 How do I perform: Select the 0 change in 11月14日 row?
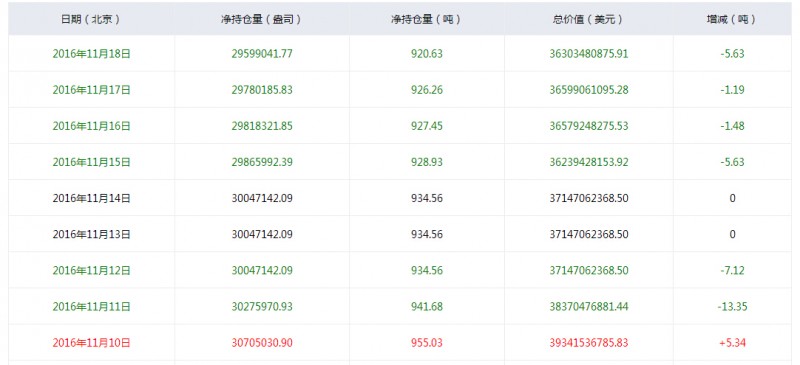click(733, 198)
